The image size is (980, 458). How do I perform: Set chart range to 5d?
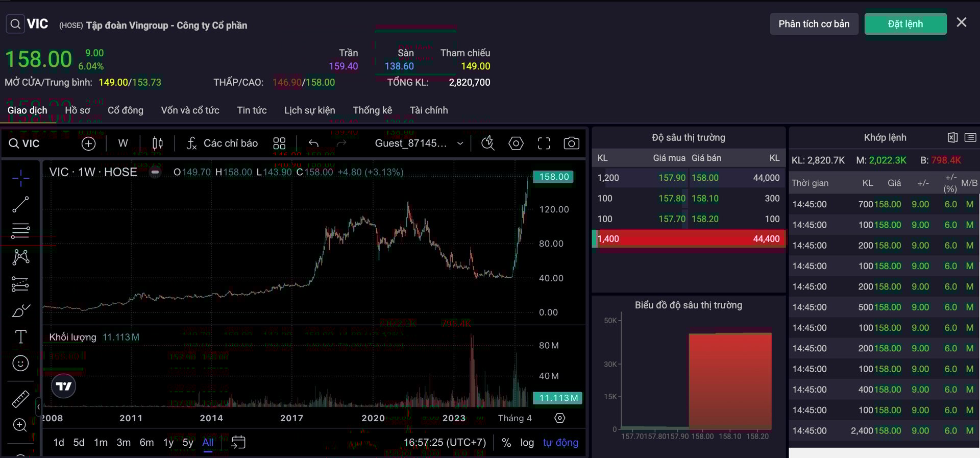[79, 443]
